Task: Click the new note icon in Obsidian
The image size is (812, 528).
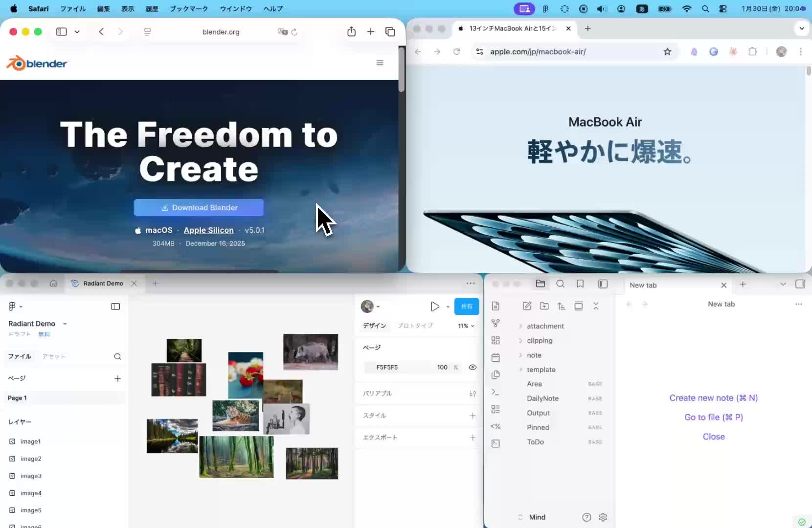Action: [527, 306]
